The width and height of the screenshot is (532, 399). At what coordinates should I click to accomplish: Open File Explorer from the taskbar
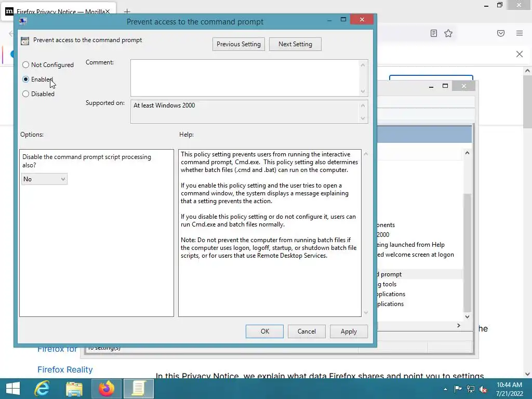(74, 389)
